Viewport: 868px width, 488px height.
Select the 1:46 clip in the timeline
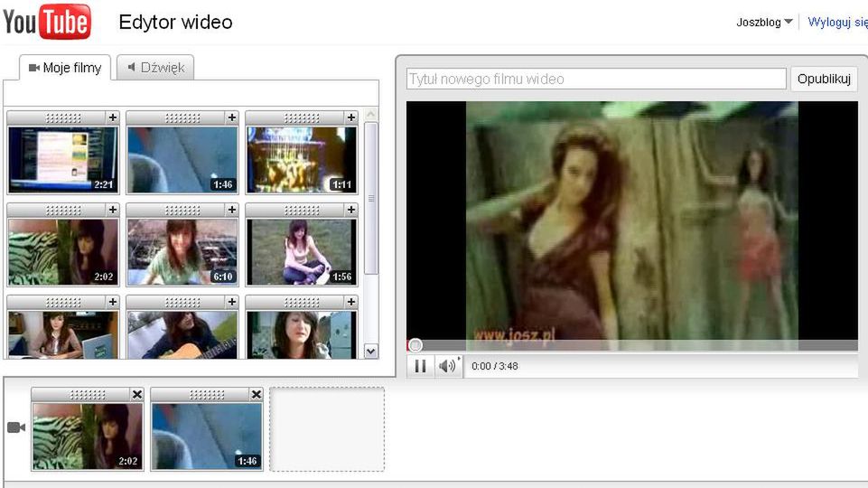(x=207, y=436)
